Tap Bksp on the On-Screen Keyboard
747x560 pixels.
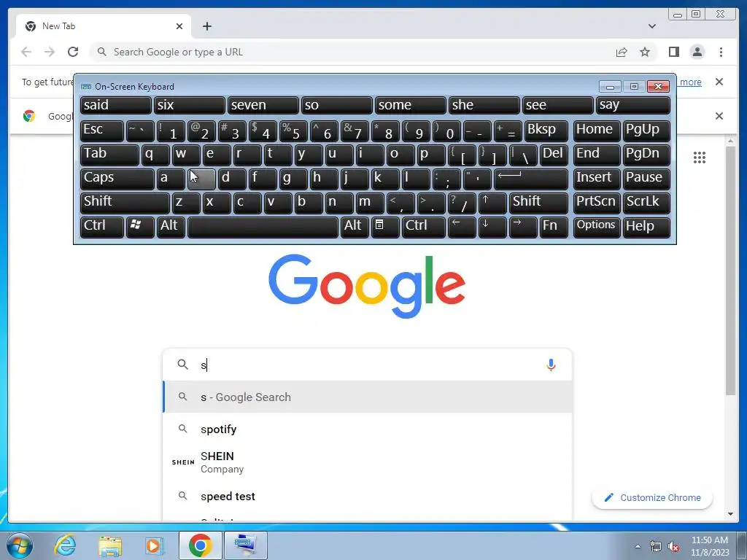(546, 131)
